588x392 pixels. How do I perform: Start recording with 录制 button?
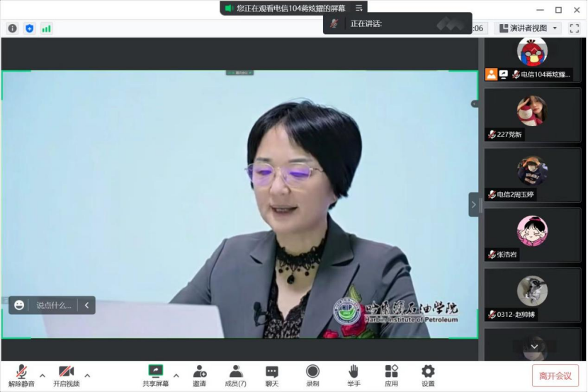312,375
